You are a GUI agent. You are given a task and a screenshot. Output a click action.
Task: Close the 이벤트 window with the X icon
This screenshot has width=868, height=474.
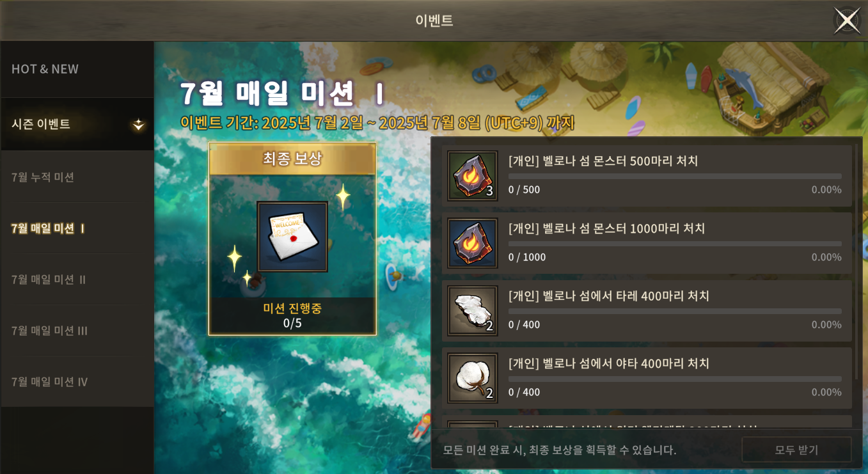[x=847, y=20]
